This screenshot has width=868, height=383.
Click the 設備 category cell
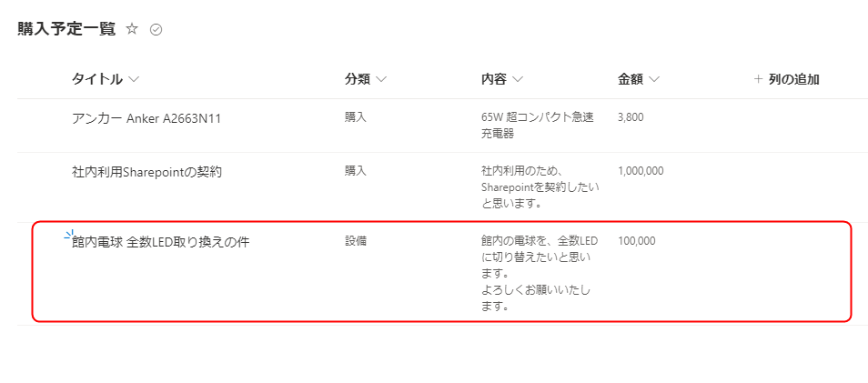click(x=356, y=241)
